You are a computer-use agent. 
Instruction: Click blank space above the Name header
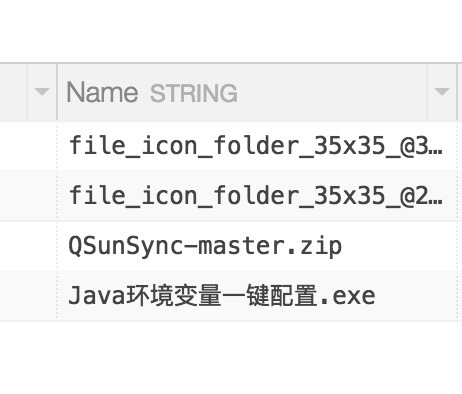tap(231, 31)
